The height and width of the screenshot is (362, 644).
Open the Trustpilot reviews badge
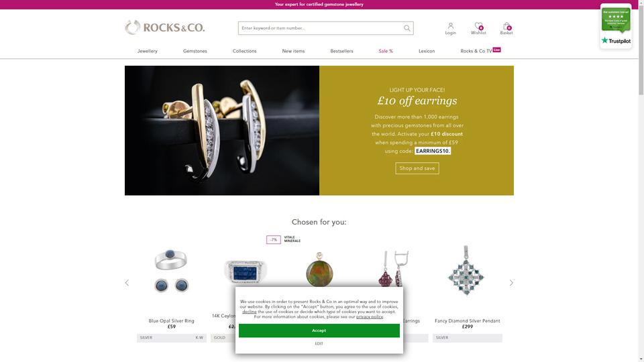pyautogui.click(x=616, y=26)
